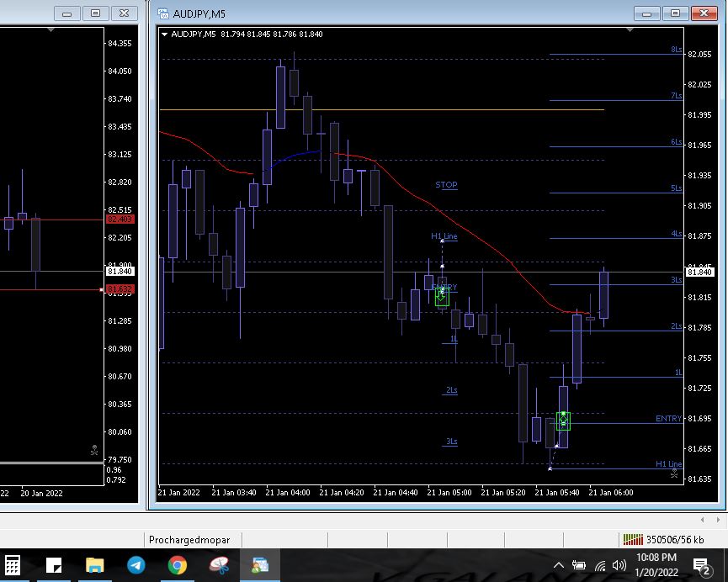The height and width of the screenshot is (582, 728).
Task: Show hidden tray icons chevron
Action: pyautogui.click(x=559, y=565)
